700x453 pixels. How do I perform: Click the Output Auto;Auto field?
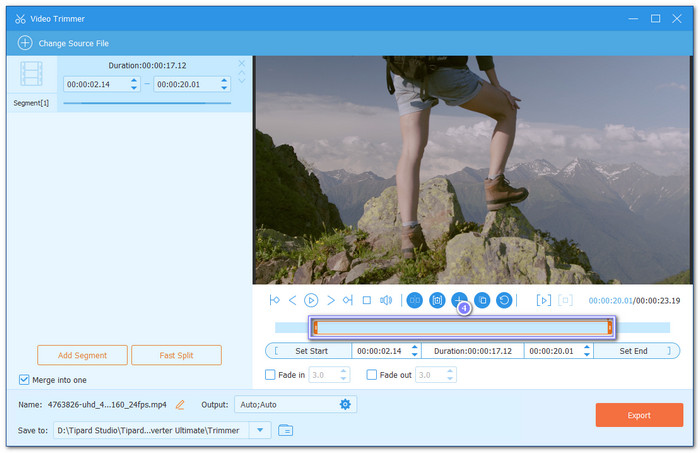point(295,404)
